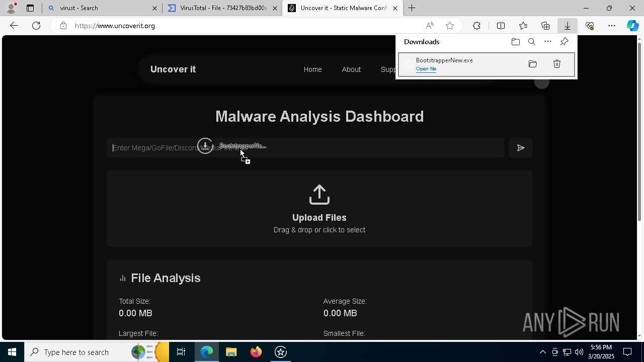The height and width of the screenshot is (362, 644).
Task: Open browser Extensions icon
Action: point(476,26)
